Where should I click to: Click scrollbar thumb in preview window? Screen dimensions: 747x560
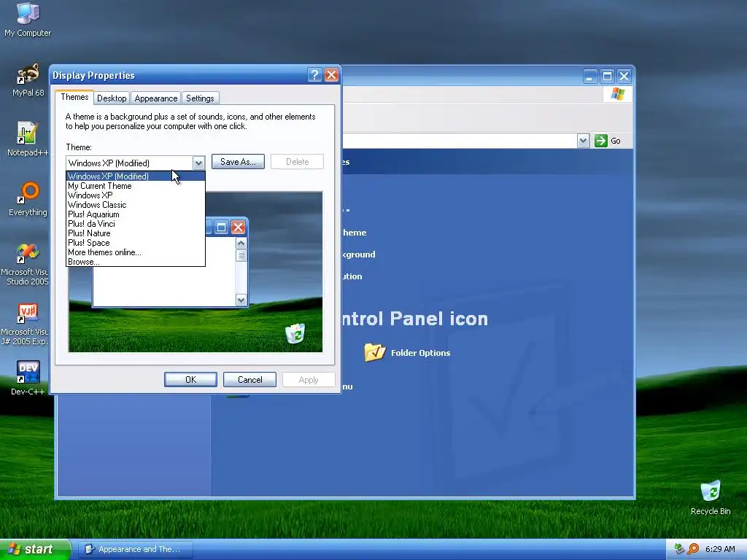241,255
